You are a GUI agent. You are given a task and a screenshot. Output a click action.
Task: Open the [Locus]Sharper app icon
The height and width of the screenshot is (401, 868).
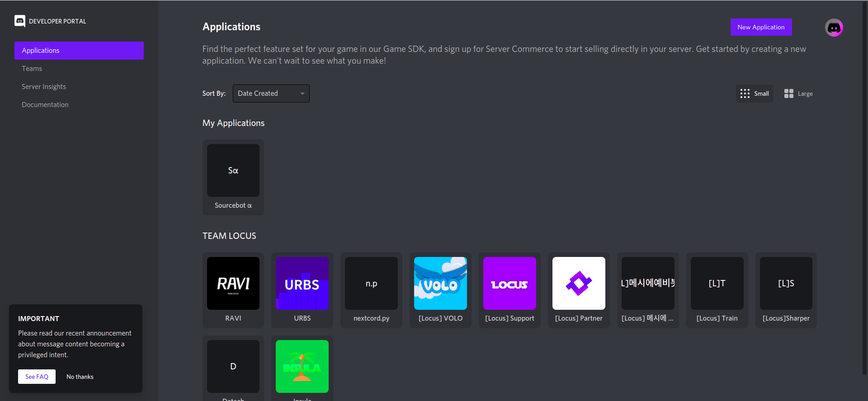786,283
